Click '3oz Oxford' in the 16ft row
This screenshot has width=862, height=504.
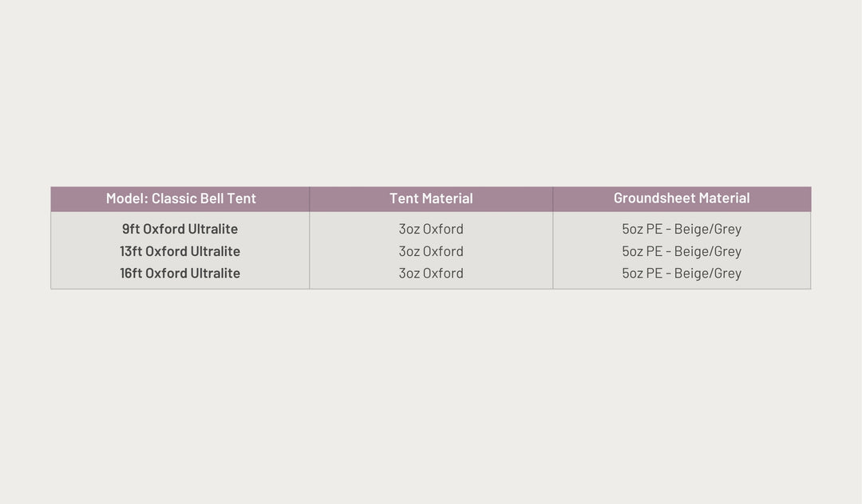click(x=431, y=273)
